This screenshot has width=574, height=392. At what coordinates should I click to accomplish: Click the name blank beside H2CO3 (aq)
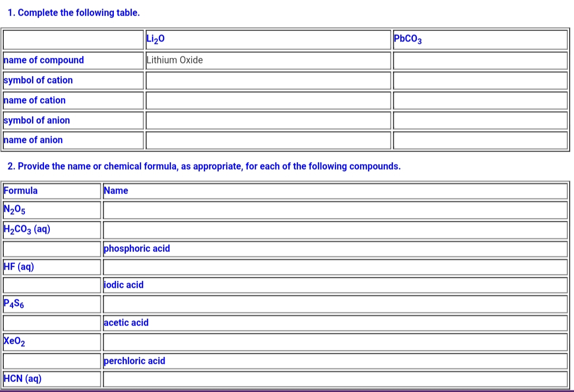pos(335,229)
